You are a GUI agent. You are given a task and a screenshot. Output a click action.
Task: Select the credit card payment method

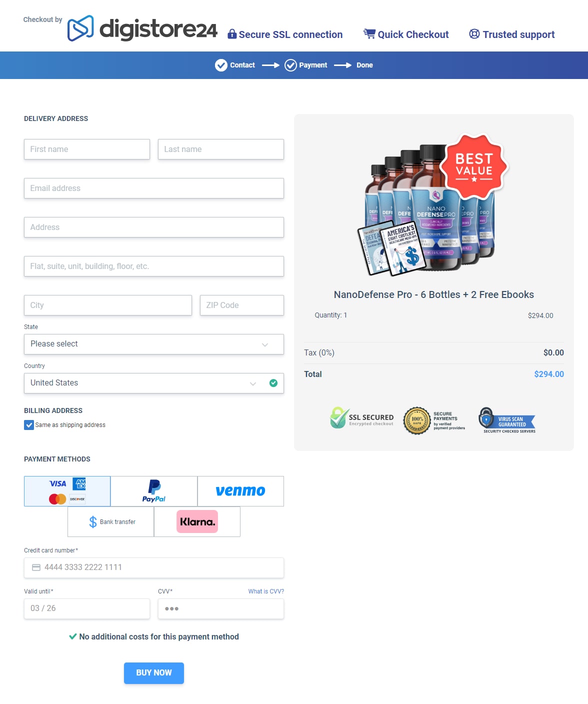pyautogui.click(x=67, y=491)
